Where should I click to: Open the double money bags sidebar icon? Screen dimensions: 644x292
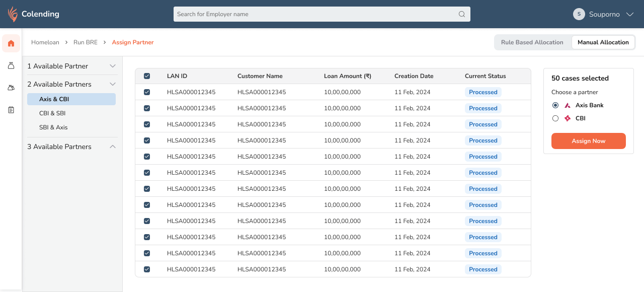point(11,88)
